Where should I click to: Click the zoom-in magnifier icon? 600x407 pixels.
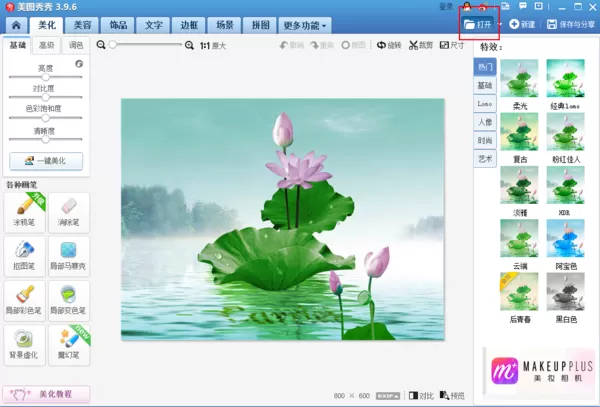(189, 46)
